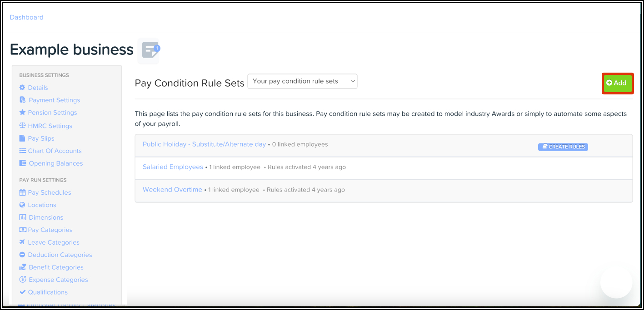Viewport: 644px width, 310px height.
Task: Open Payment Settings in the sidebar
Action: pyautogui.click(x=54, y=100)
